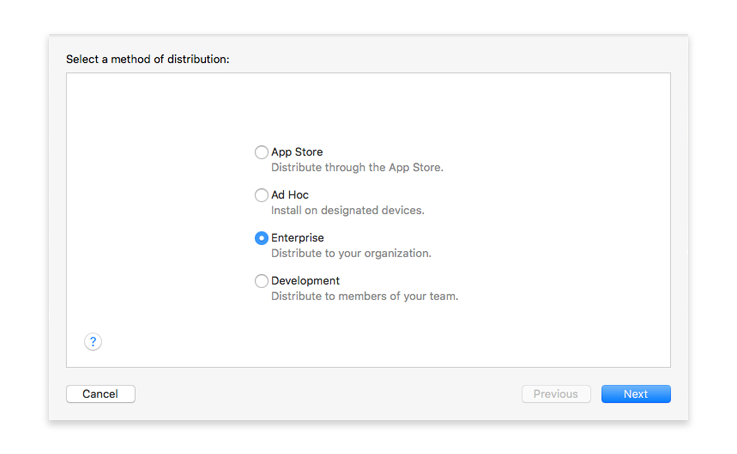Click "Install on designated devices." description
Screen dimensions: 737x454
348,210
